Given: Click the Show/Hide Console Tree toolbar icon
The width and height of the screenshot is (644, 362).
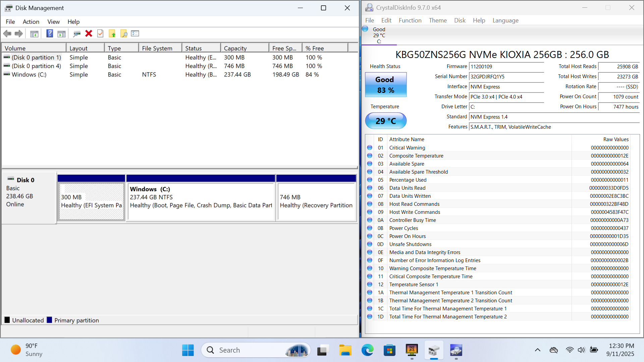Looking at the screenshot, I should 34,34.
